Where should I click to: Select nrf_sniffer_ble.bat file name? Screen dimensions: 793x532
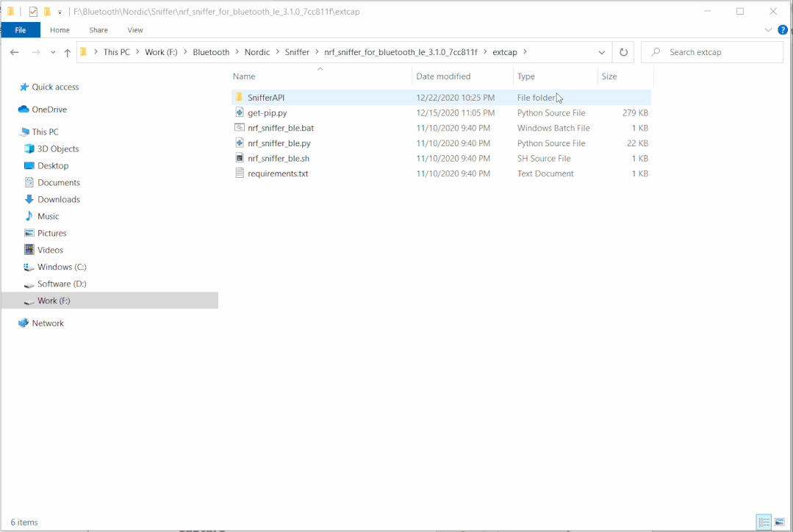[x=281, y=128]
